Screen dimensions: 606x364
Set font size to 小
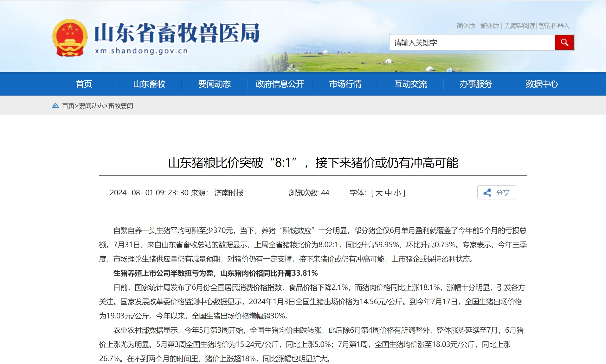coord(397,193)
